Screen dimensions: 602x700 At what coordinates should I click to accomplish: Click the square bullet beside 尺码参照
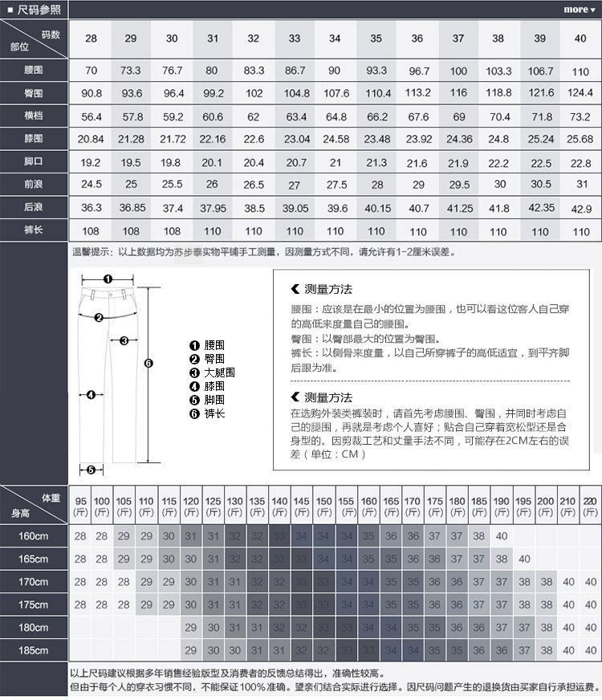coord(10,10)
